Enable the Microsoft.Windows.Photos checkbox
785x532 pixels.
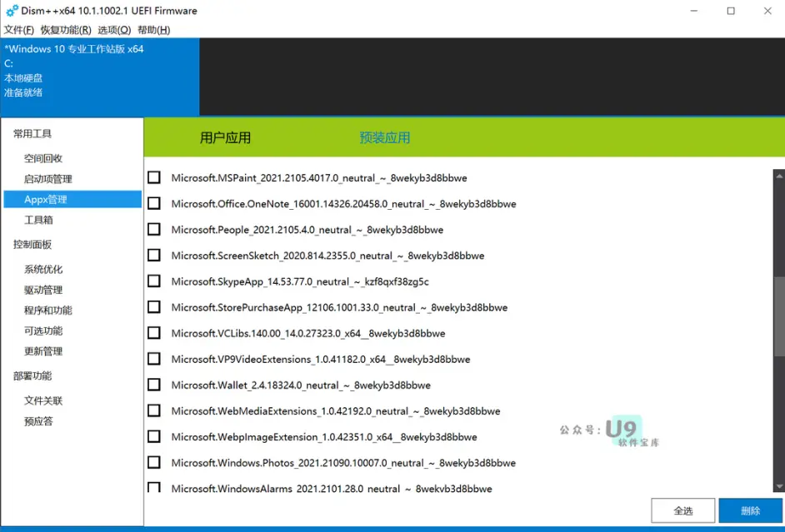point(154,463)
